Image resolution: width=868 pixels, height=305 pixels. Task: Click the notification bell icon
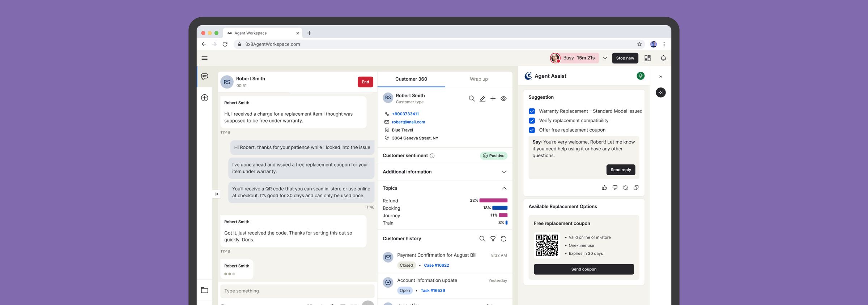point(663,58)
